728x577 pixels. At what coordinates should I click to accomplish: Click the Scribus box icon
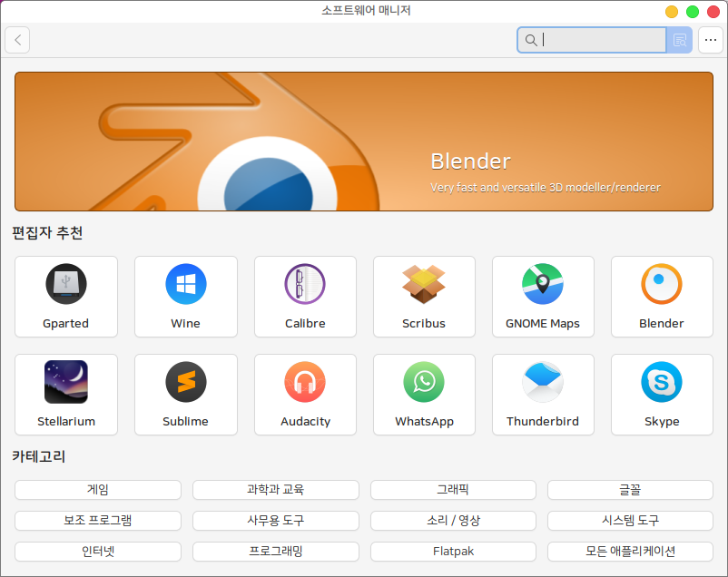424,285
